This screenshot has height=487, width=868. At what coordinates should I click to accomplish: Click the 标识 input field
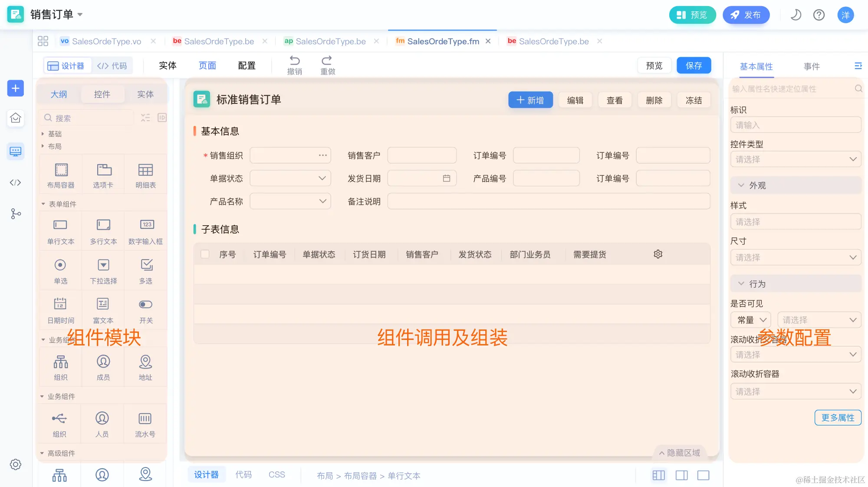click(796, 125)
